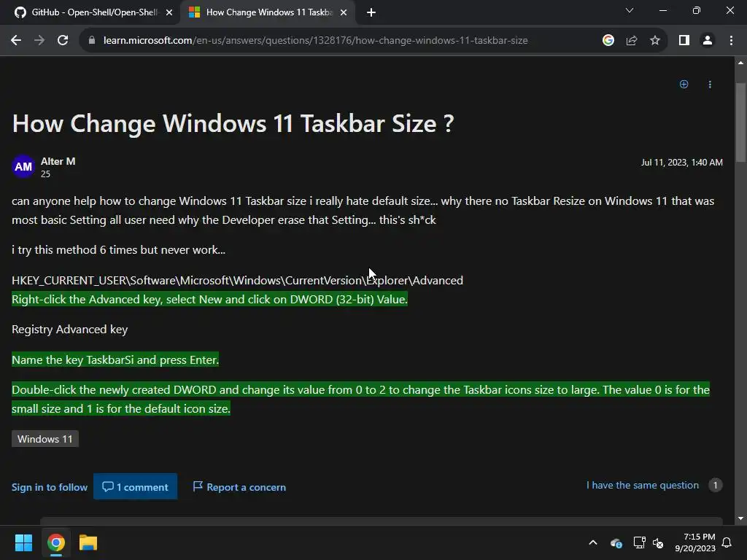The image size is (747, 560).
Task: Click the same-question count badge
Action: [x=715, y=485]
